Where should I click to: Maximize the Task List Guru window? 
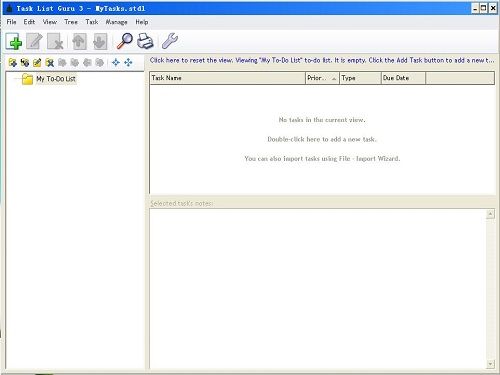[484, 8]
